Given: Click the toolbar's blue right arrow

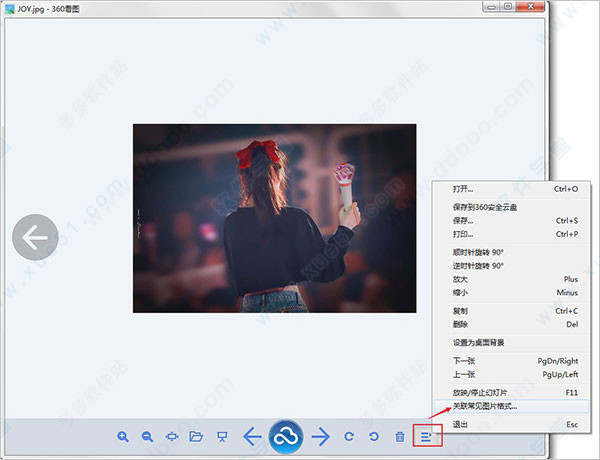Looking at the screenshot, I should click(x=320, y=436).
